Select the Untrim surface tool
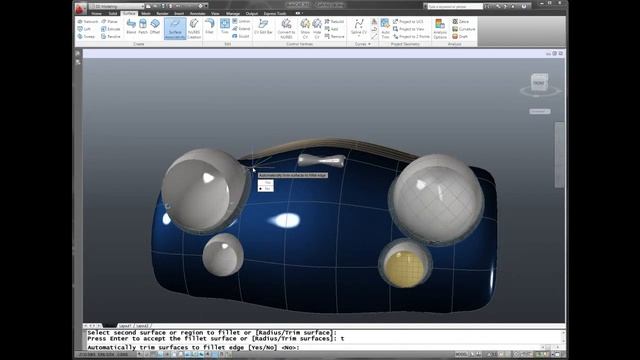 [x=241, y=21]
